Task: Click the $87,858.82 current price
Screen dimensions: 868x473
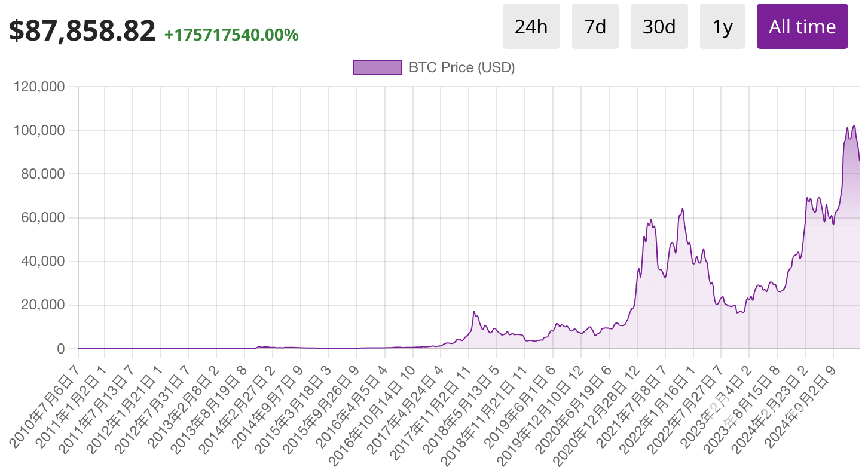Action: click(82, 31)
